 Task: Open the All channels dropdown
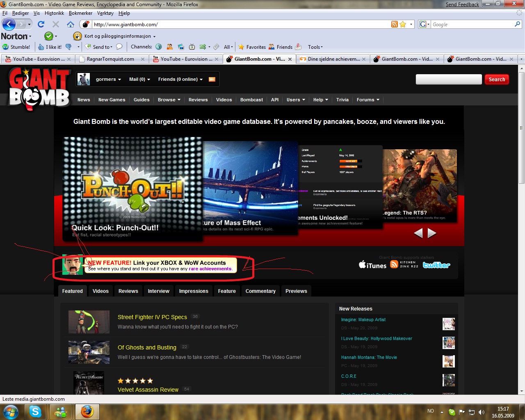[x=228, y=47]
